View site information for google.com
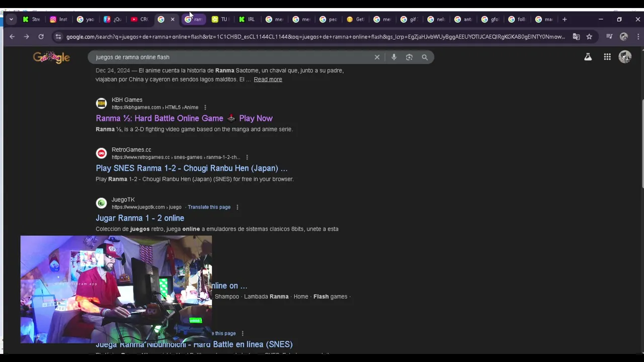This screenshot has width=644, height=362. coord(58,37)
